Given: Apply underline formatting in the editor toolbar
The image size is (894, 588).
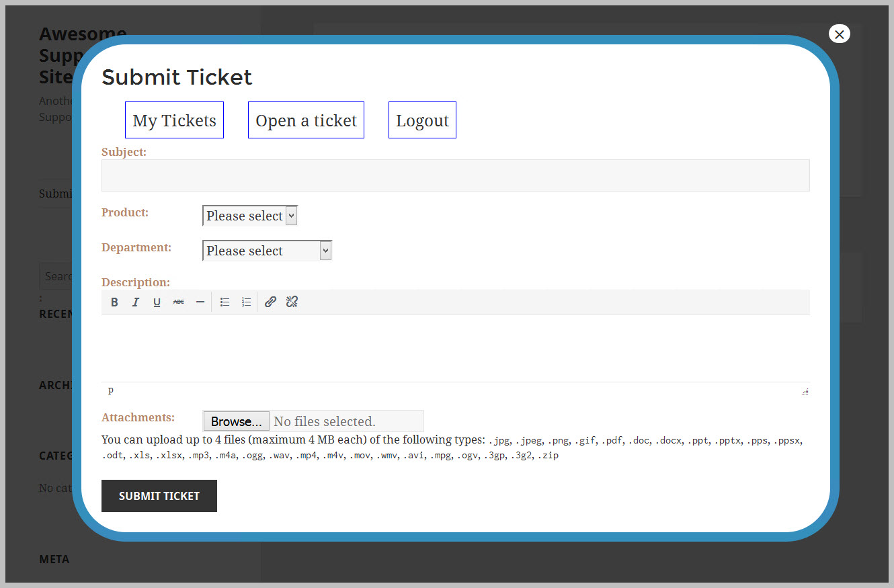Looking at the screenshot, I should tap(157, 302).
